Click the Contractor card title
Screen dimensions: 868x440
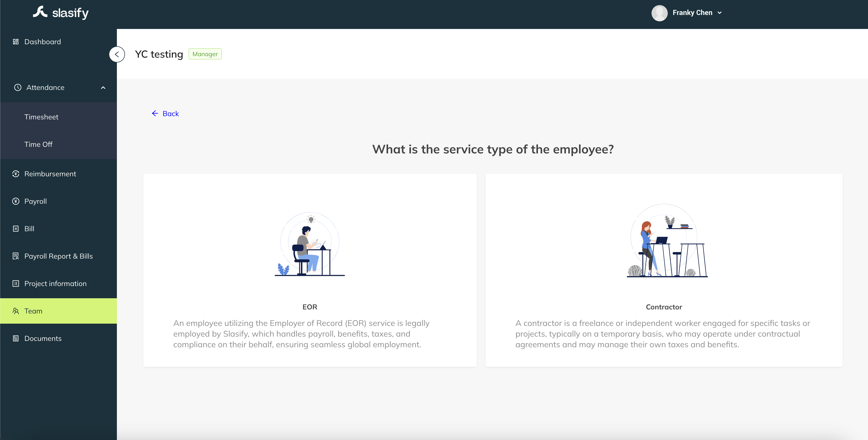click(x=664, y=307)
